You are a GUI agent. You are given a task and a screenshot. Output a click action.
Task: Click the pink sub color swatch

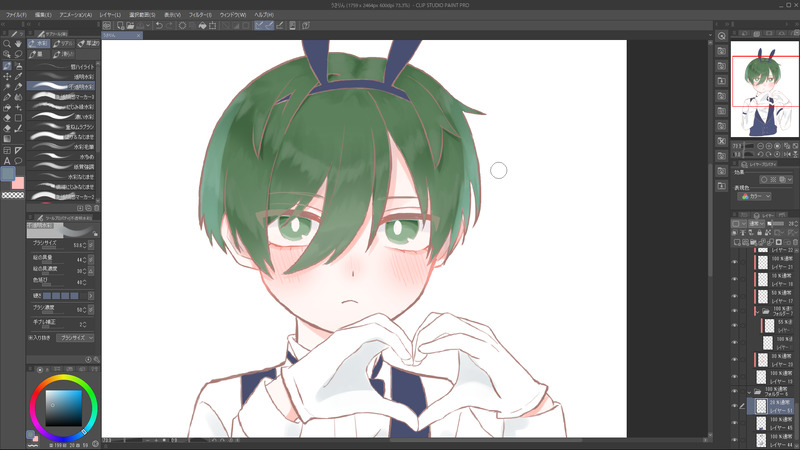18,183
